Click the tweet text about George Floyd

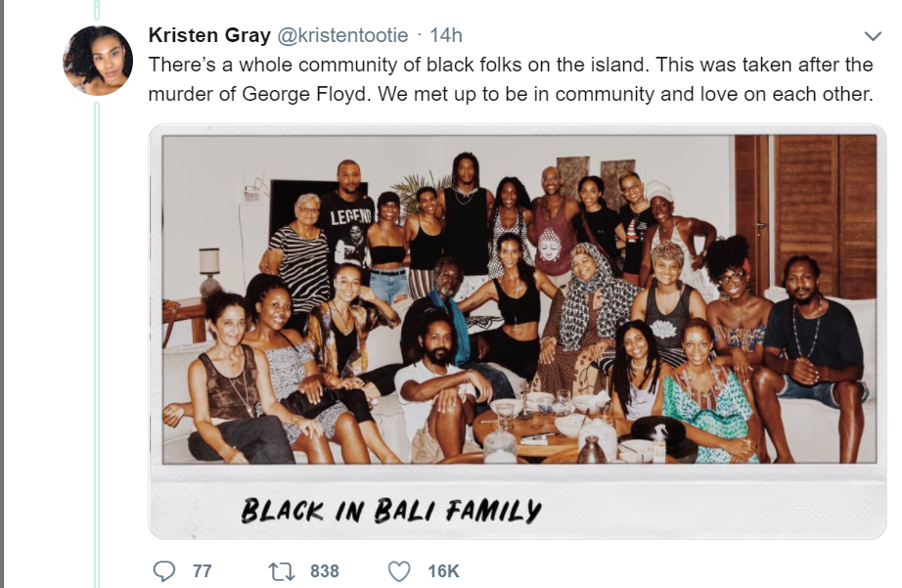[511, 79]
